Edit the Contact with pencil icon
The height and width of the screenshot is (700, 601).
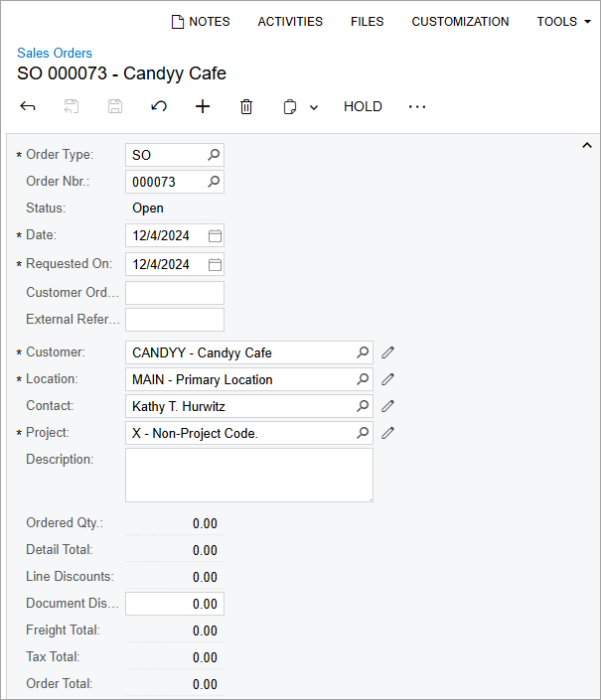tap(388, 406)
